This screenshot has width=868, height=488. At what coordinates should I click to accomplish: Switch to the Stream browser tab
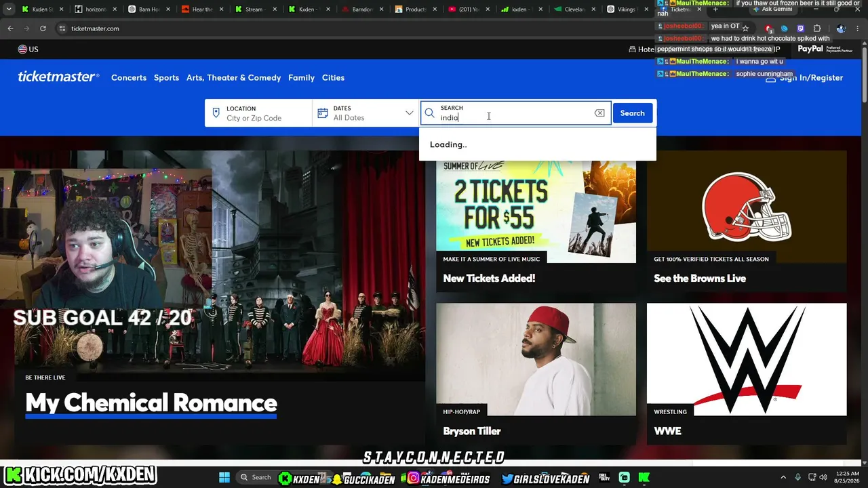coord(255,9)
